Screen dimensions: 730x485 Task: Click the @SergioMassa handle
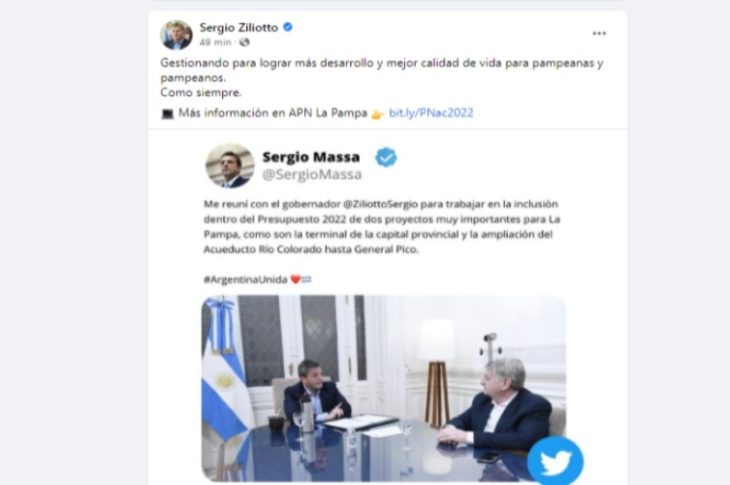tap(312, 175)
